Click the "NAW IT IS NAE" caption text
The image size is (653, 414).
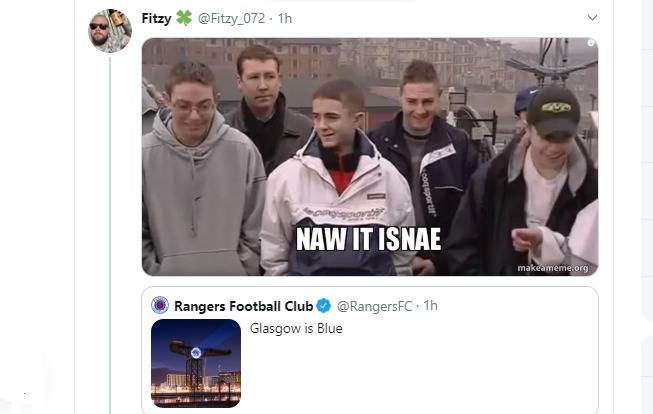point(369,238)
